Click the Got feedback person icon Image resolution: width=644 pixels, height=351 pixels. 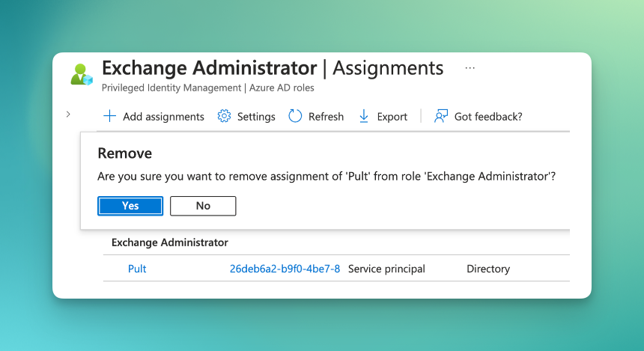point(441,116)
